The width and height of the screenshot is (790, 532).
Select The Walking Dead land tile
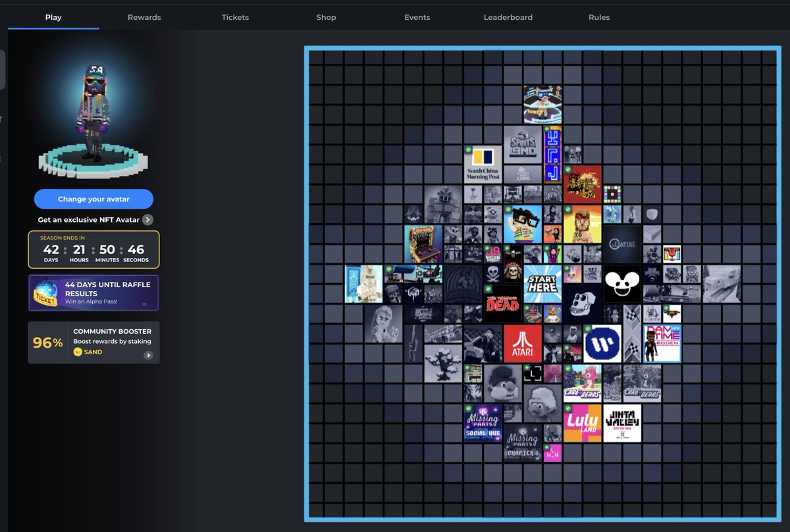(503, 304)
